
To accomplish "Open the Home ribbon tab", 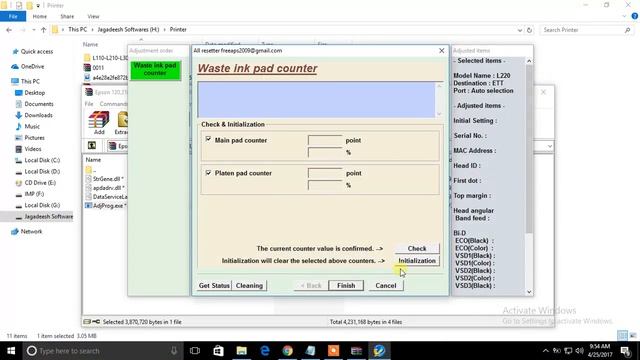I will pyautogui.click(x=40, y=16).
